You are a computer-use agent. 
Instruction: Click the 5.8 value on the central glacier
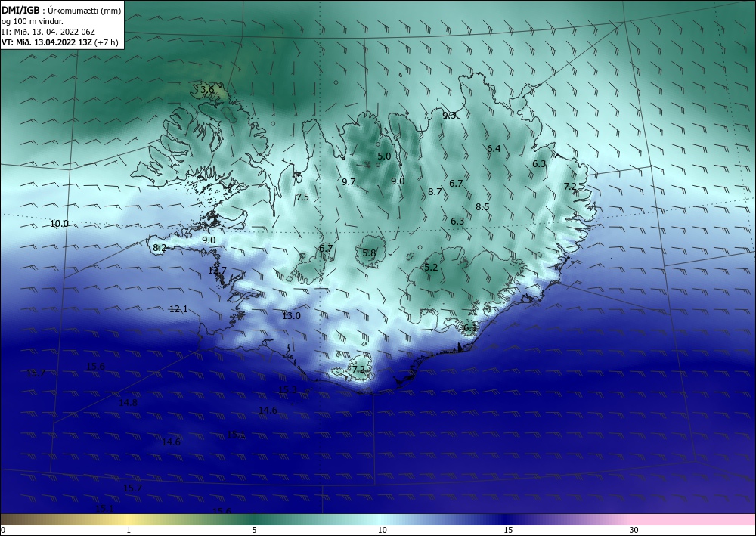point(369,253)
